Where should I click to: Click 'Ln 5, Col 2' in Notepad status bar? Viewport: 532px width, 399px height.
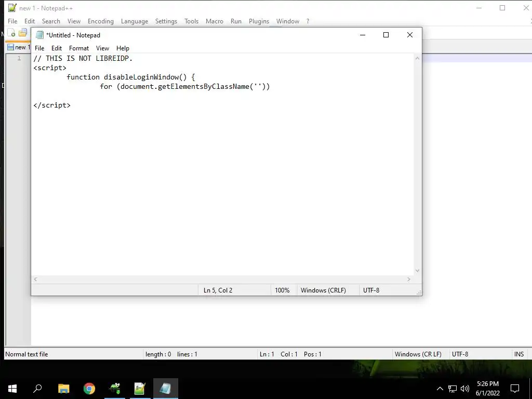coord(218,290)
